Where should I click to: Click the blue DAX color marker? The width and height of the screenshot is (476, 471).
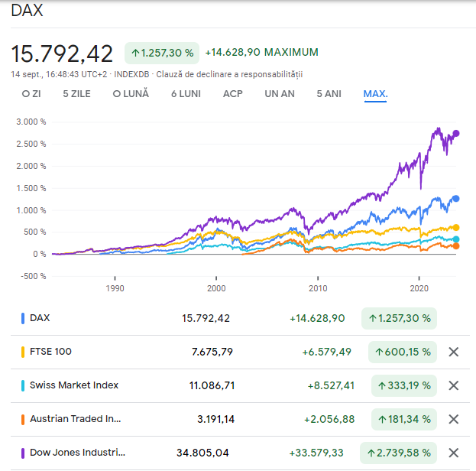pos(23,318)
